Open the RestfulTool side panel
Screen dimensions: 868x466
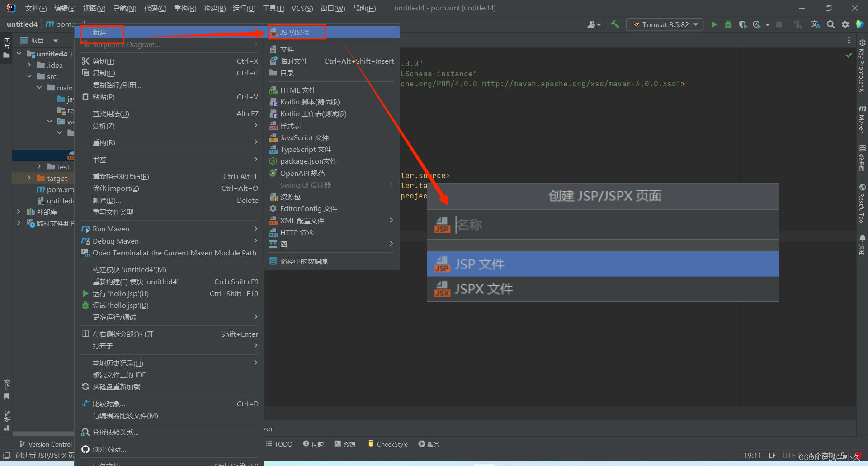pyautogui.click(x=862, y=204)
